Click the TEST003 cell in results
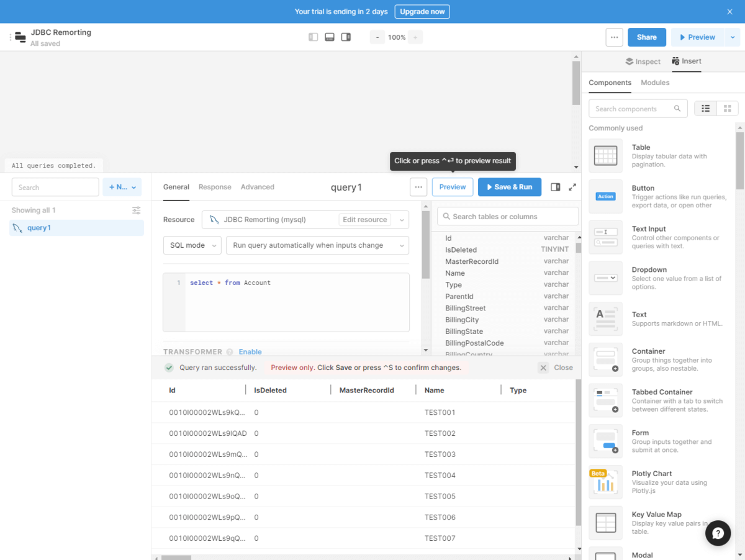745x560 pixels. pyautogui.click(x=440, y=454)
